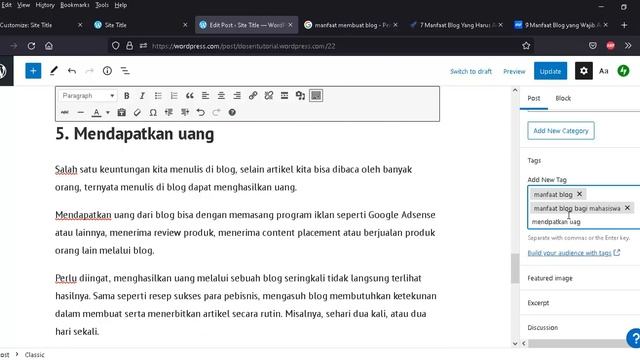Insert the Read More tag
640x360 pixels.
284,96
